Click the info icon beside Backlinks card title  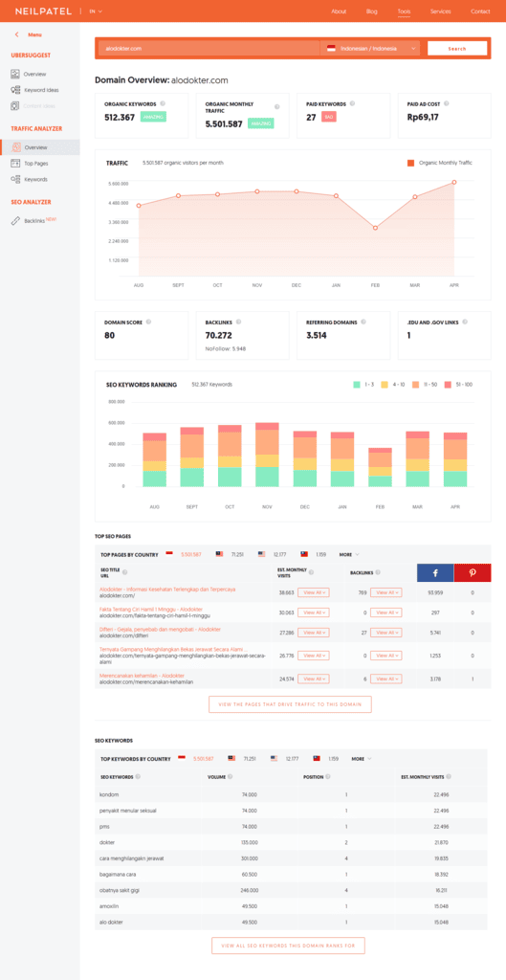click(x=238, y=323)
